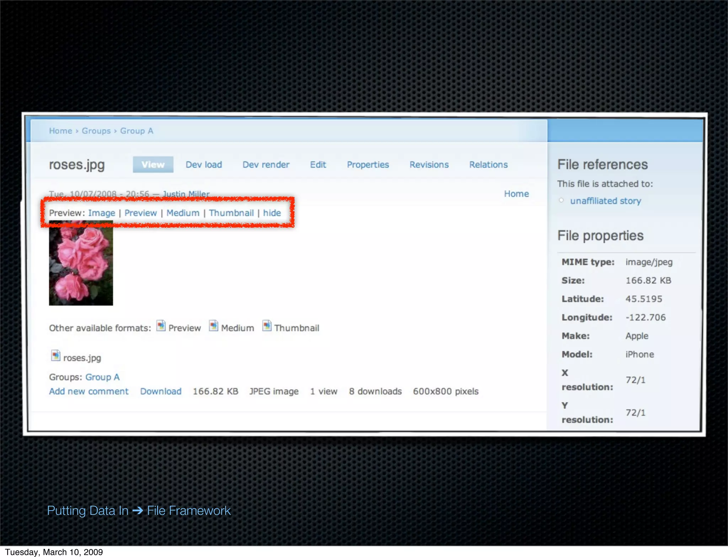The width and height of the screenshot is (728, 560).
Task: Click the 166.82 KB value in File properties
Action: point(648,280)
